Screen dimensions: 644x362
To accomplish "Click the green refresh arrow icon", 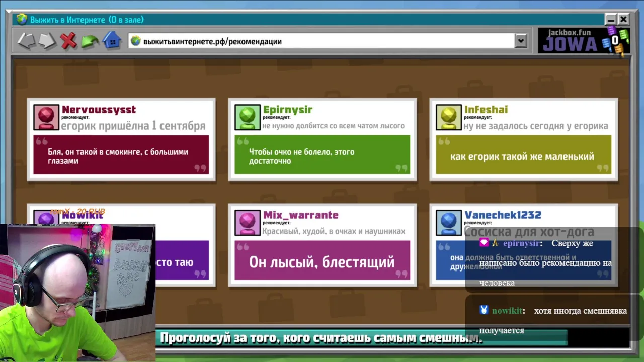I will (90, 41).
